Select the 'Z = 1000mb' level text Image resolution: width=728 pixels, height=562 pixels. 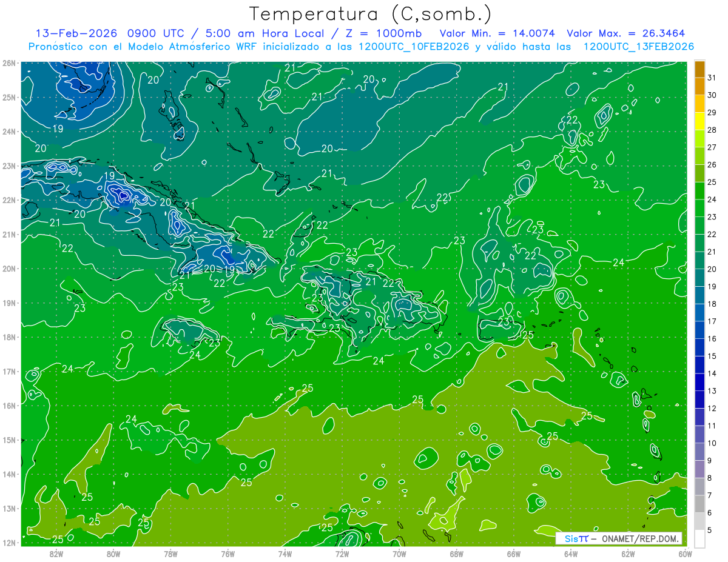(385, 33)
